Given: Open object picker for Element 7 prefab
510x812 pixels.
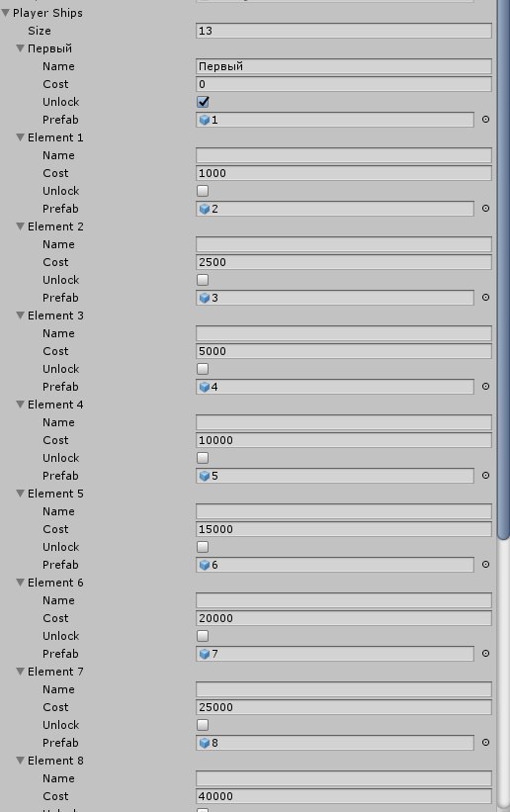Looking at the screenshot, I should [x=485, y=743].
